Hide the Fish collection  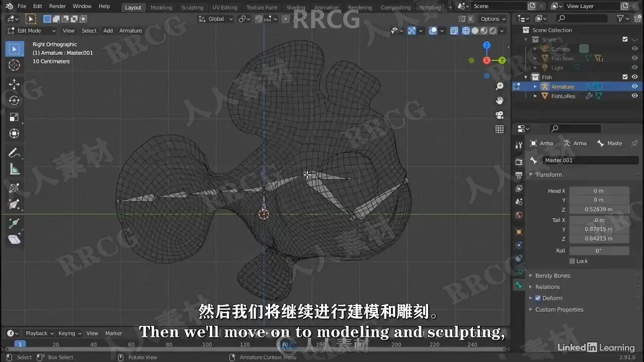[x=634, y=77]
